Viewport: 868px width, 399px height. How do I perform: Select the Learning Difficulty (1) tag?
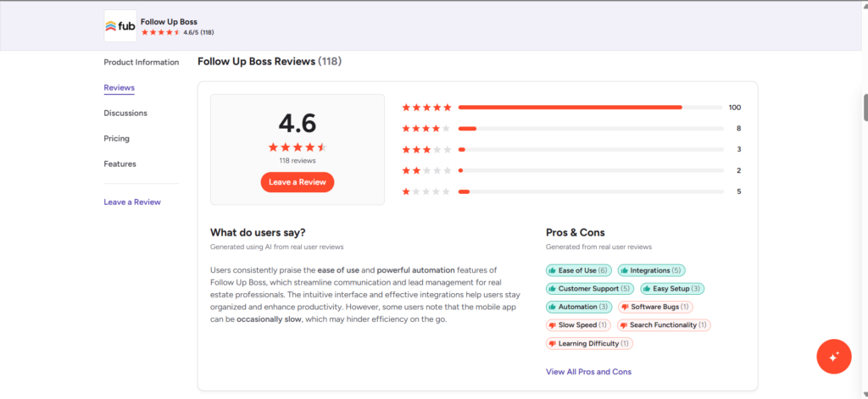(589, 344)
